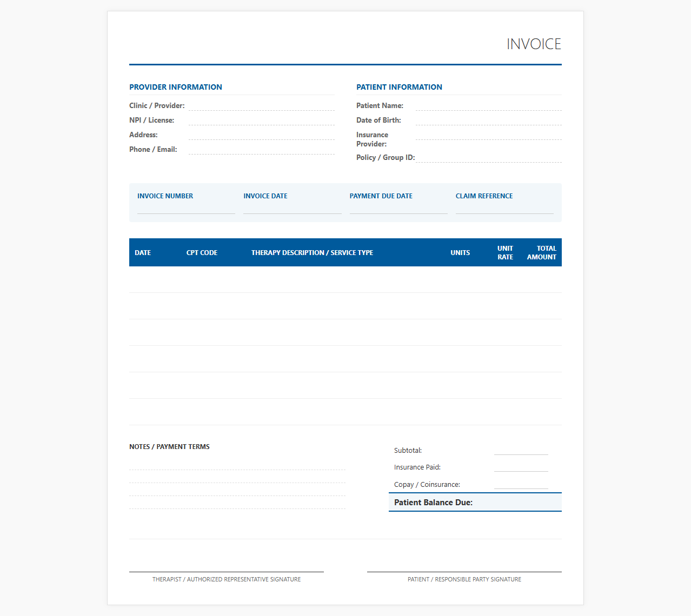Screen dimensions: 691x616
Task: Click the INVOICE NUMBER label
Action: click(165, 196)
